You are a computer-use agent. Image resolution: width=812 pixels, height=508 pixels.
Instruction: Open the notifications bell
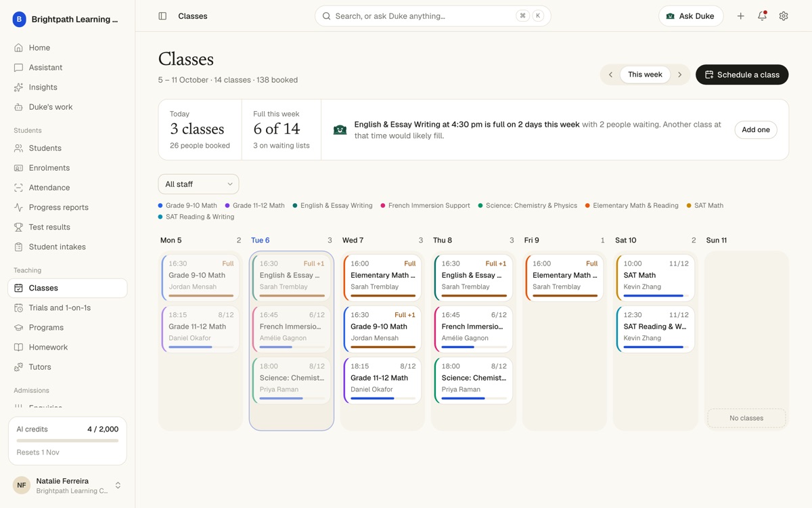pos(763,16)
